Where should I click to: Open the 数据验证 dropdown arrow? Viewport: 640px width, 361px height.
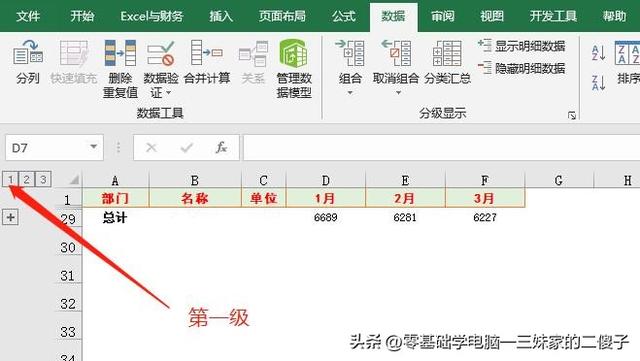coord(168,93)
